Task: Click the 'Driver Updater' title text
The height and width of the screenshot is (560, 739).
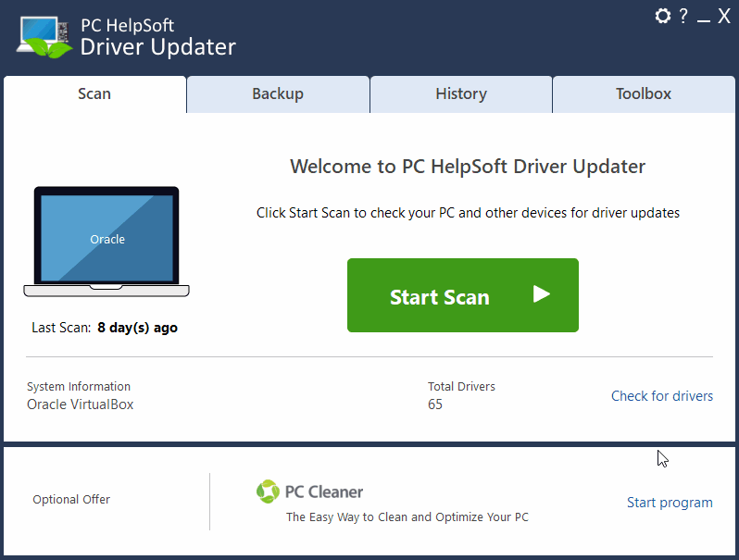Action: 157,47
